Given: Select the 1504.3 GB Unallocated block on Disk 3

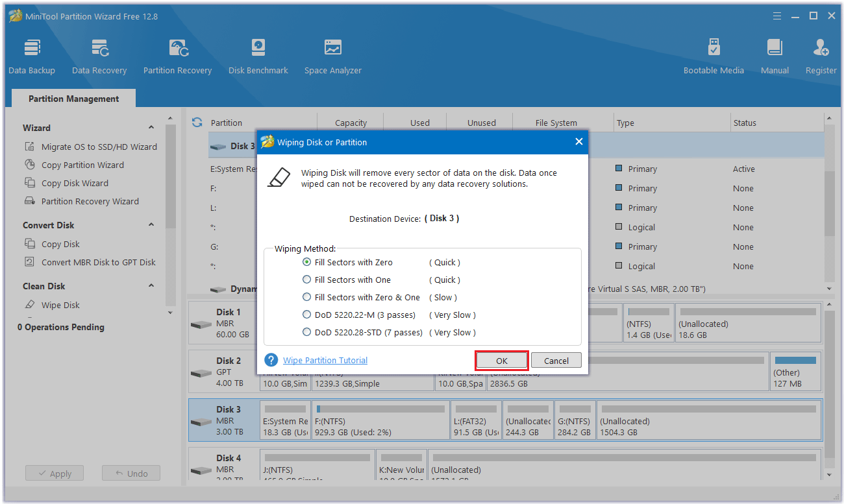Looking at the screenshot, I should [709, 421].
